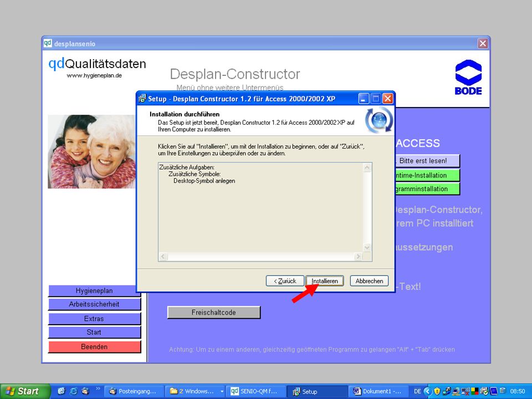Click the stacked disks tray icon
The image size is (532, 399).
point(503,391)
